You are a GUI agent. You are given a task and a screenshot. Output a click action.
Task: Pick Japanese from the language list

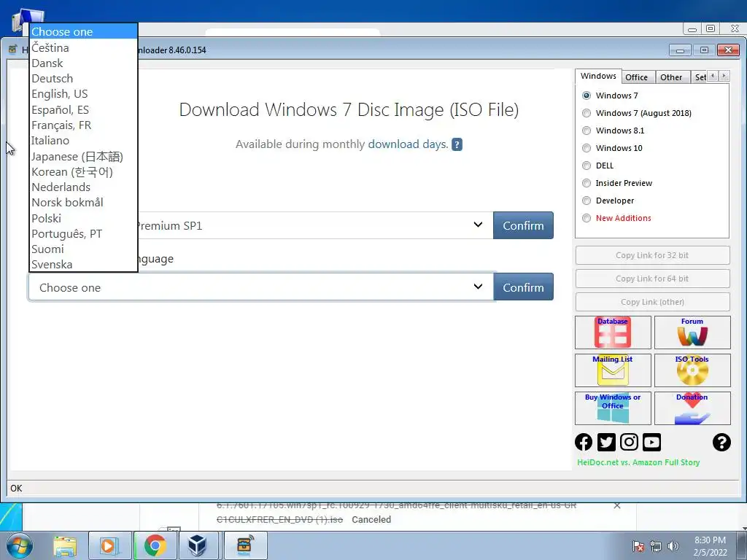83,156
